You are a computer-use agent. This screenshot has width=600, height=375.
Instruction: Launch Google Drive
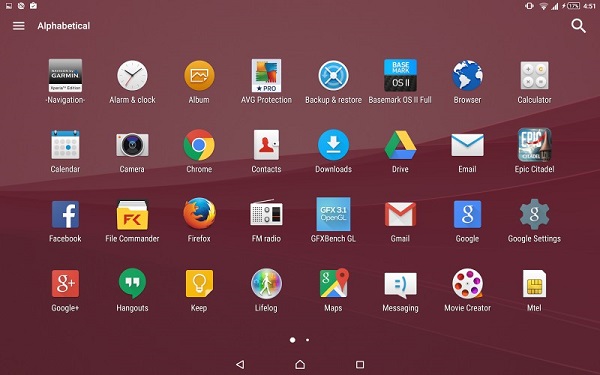pos(400,145)
